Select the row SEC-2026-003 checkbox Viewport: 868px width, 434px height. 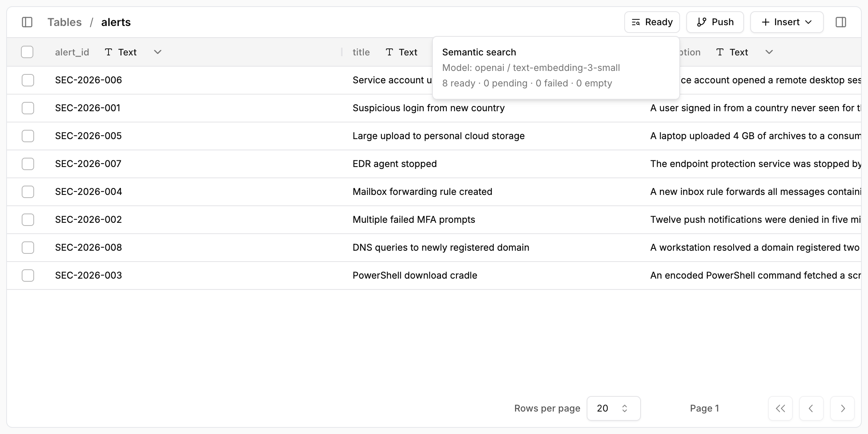click(x=28, y=276)
